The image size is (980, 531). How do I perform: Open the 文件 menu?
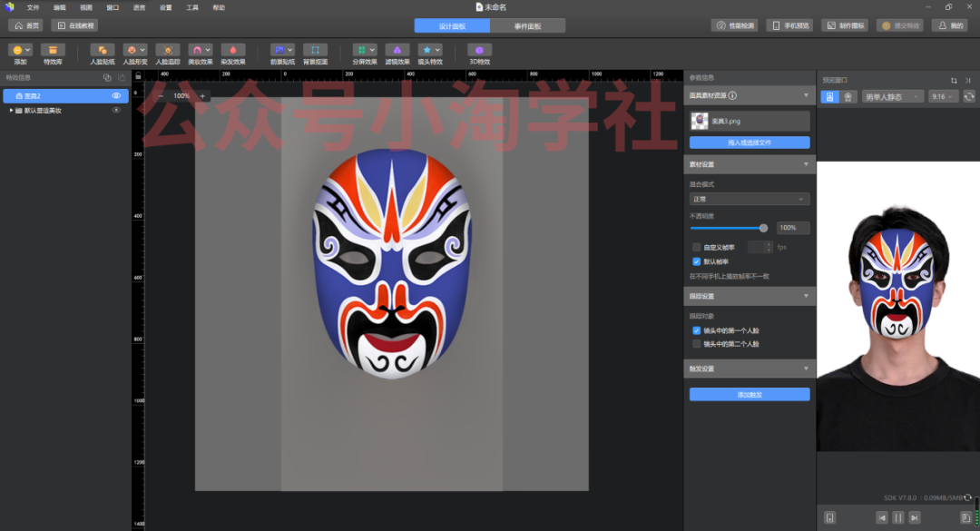33,7
